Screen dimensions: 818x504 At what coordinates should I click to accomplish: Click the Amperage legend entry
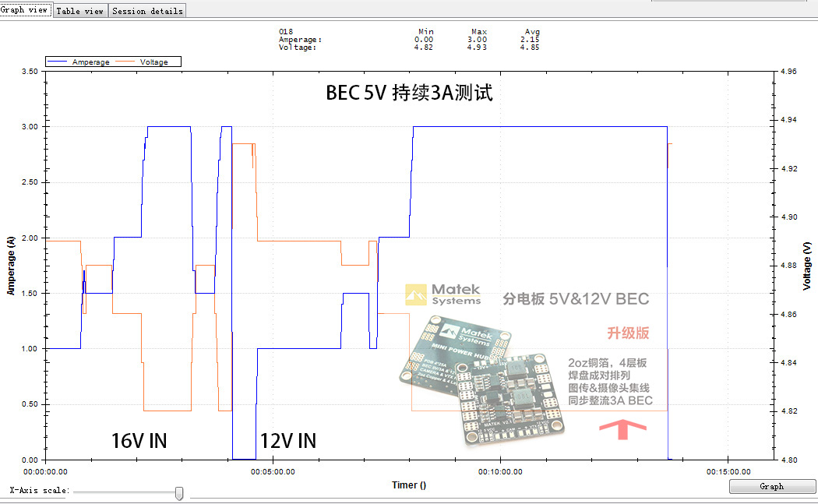click(78, 62)
